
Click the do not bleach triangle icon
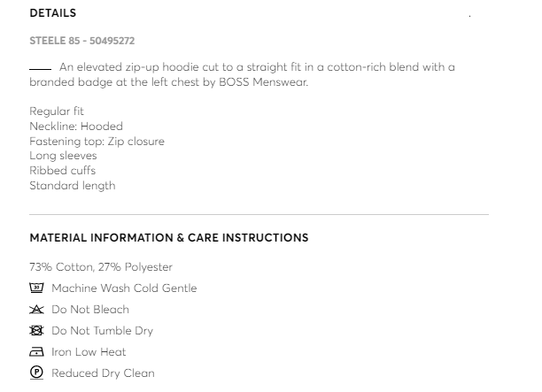(x=36, y=310)
